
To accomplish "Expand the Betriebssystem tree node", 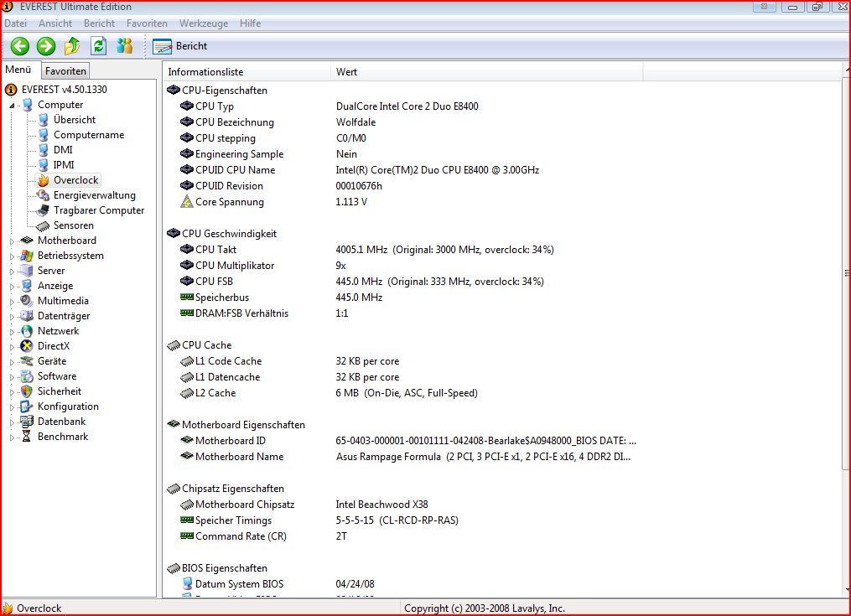I will tap(12, 256).
